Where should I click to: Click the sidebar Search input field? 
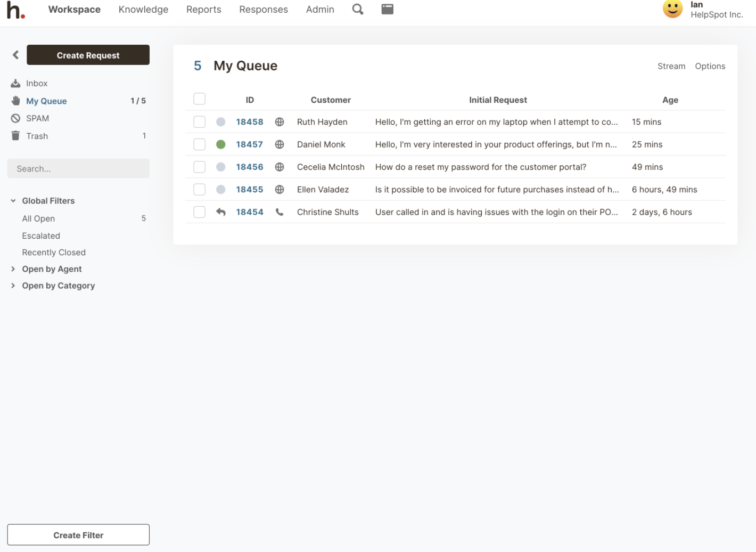pyautogui.click(x=78, y=169)
